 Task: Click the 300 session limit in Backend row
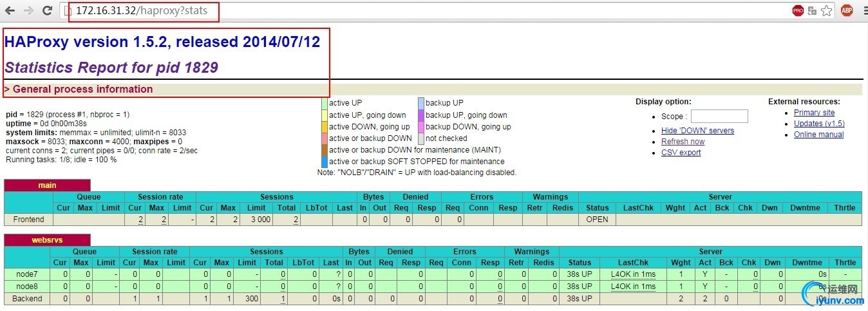(x=248, y=299)
